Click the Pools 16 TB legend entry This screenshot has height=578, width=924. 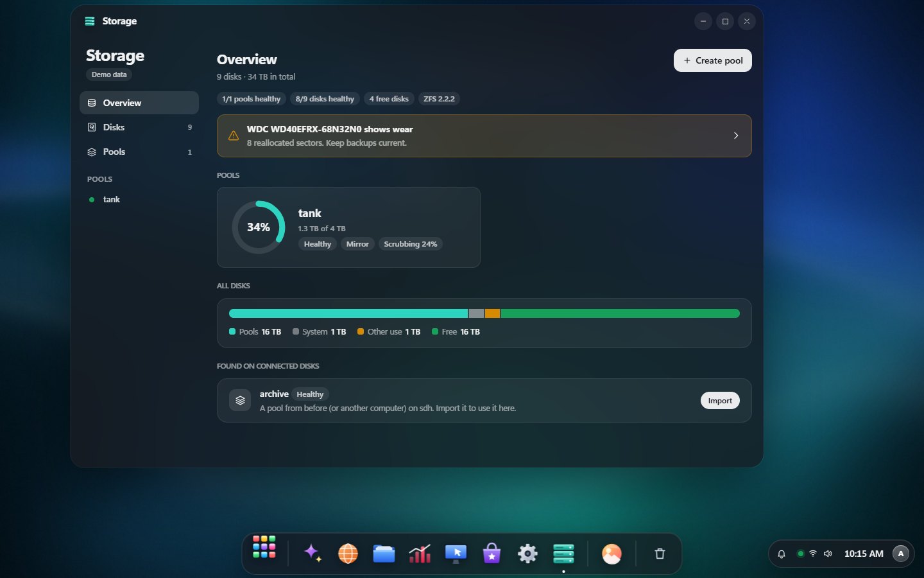pyautogui.click(x=255, y=332)
